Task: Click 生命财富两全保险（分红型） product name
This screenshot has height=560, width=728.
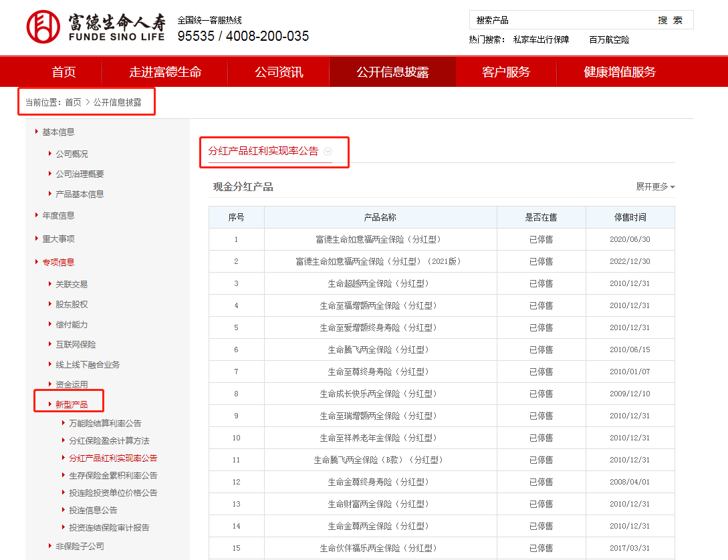Action: [x=378, y=504]
